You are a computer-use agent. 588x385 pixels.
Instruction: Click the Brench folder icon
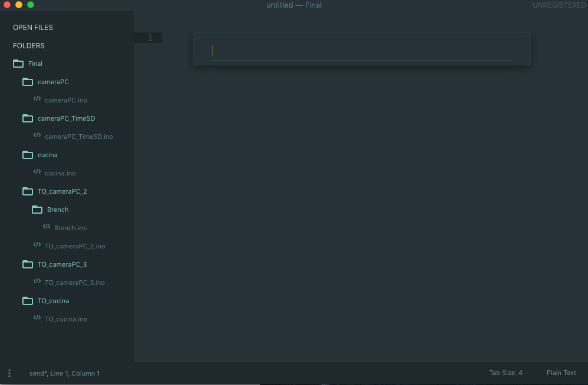37,210
